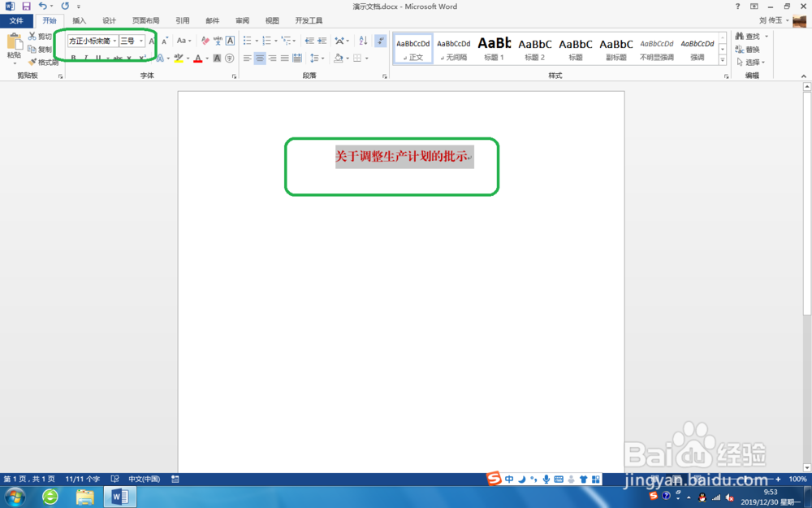Select the strikethrough icon
The image size is (812, 508).
point(119,58)
